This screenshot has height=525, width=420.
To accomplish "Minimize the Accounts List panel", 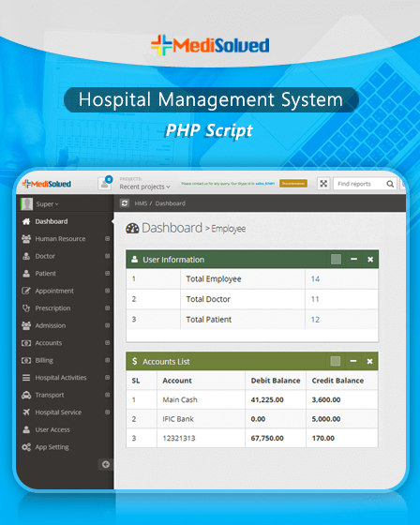I will (x=353, y=361).
